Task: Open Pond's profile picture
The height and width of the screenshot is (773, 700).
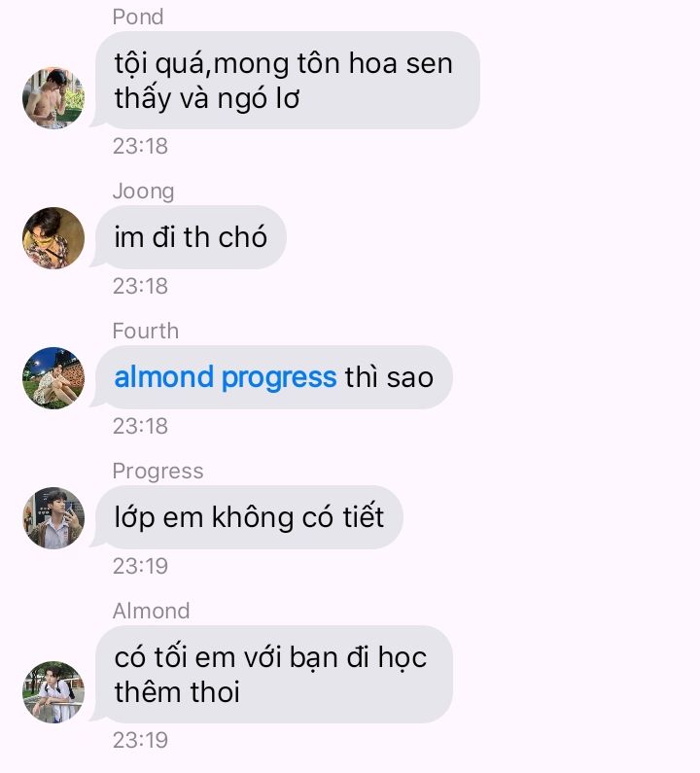Action: 53,98
